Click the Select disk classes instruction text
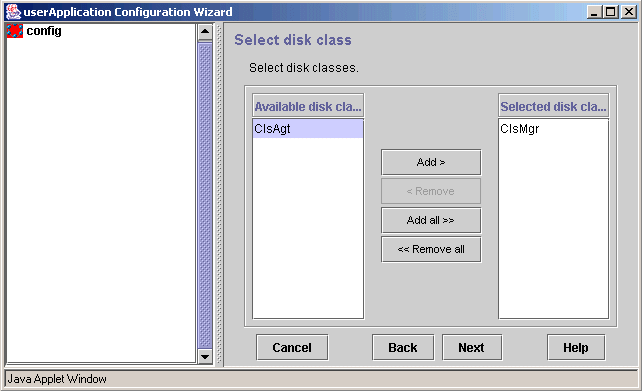Image resolution: width=642 pixels, height=391 pixels. [x=303, y=68]
